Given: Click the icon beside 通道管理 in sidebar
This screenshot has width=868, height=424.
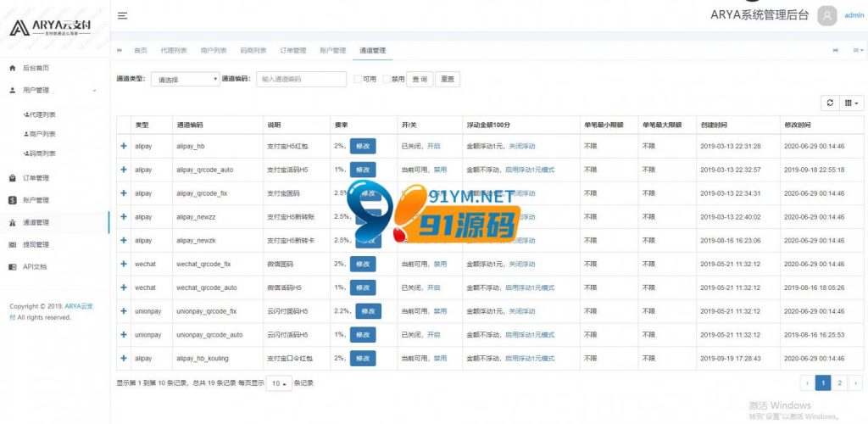Looking at the screenshot, I should click(13, 222).
